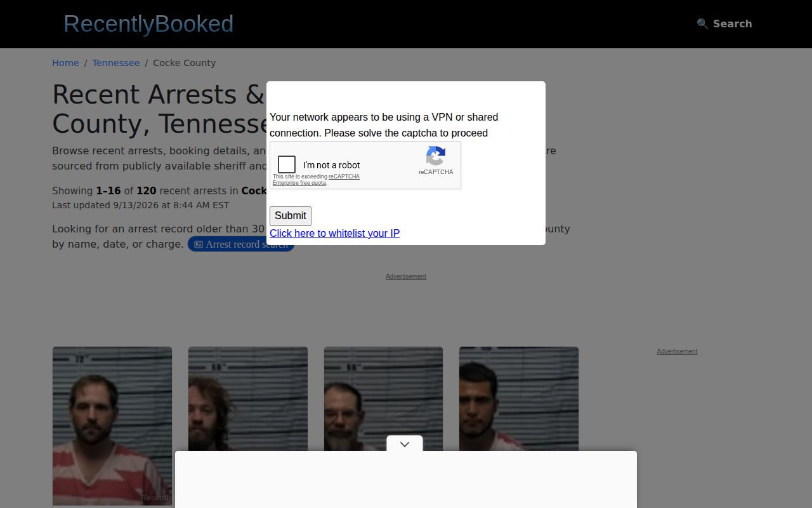
Task: Open the Tennessee breadcrumb link
Action: pyautogui.click(x=115, y=63)
